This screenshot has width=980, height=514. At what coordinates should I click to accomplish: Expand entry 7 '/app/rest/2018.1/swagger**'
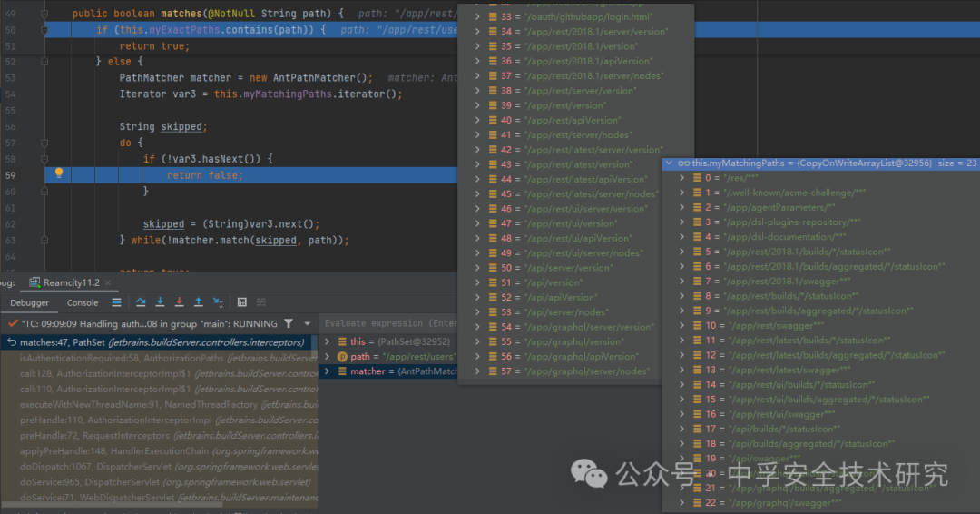pos(681,282)
